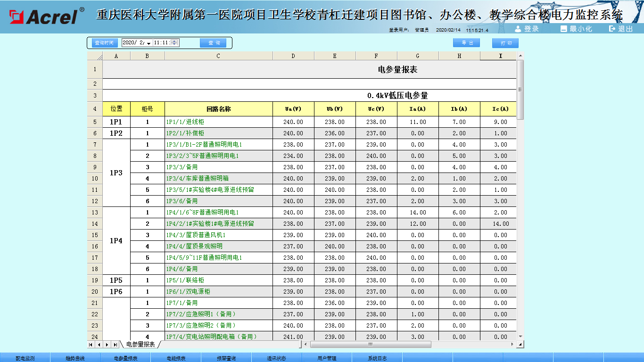Click the Acrel logo
Viewport: 644px width, 362px height.
(x=45, y=16)
